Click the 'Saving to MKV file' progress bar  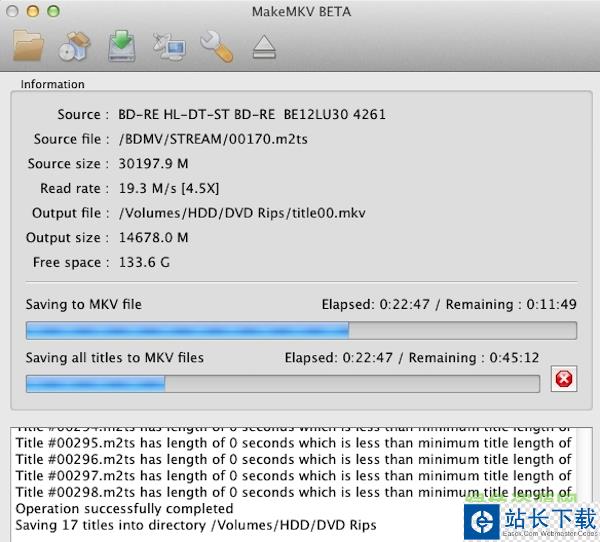(301, 330)
